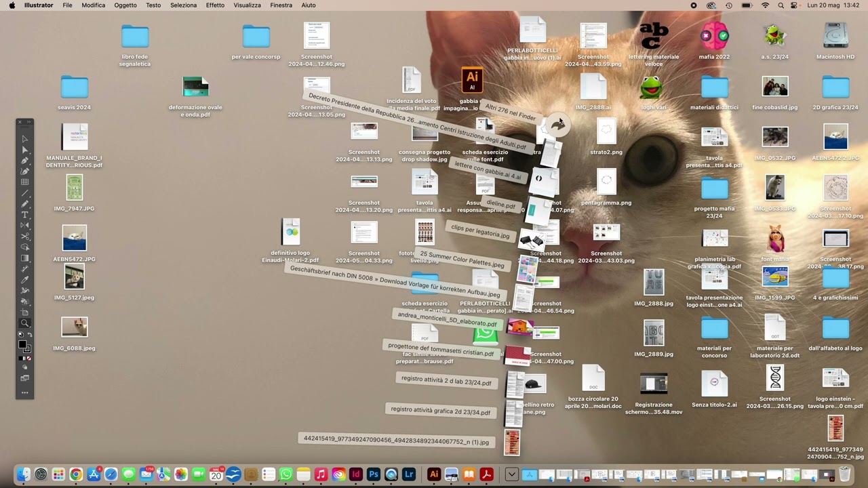The width and height of the screenshot is (868, 488).
Task: Open Apple menu in menu bar
Action: pos(12,5)
